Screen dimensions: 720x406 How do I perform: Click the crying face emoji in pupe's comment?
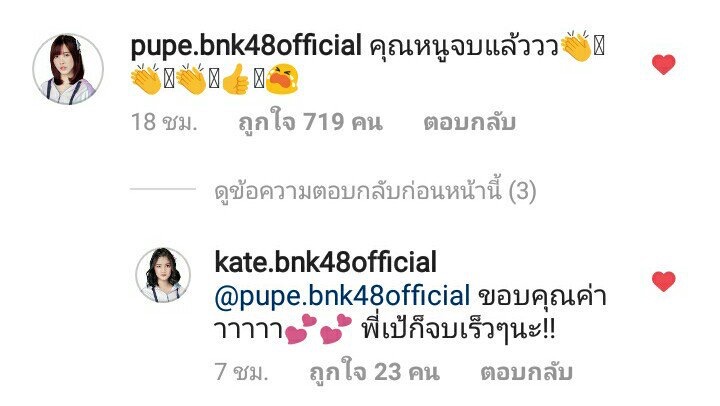[x=282, y=79]
